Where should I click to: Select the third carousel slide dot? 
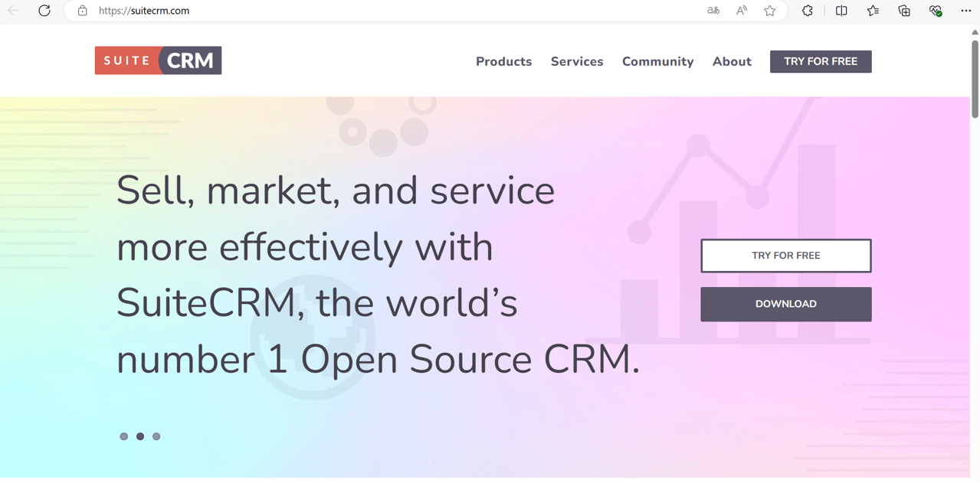point(156,436)
